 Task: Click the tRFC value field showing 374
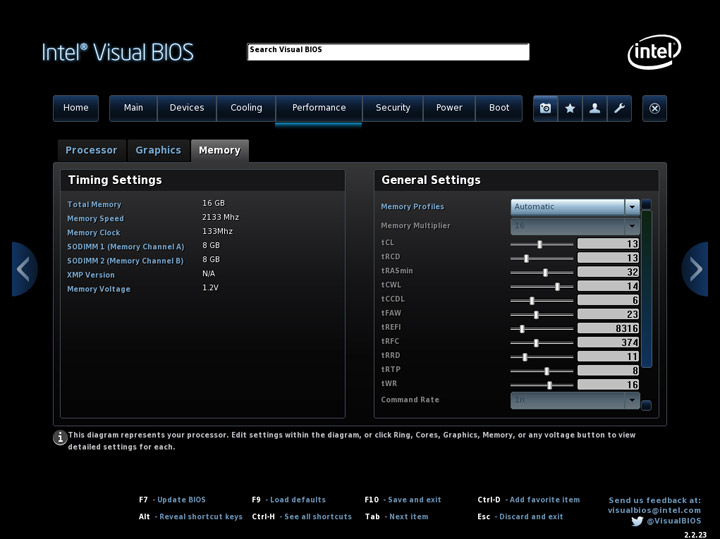click(608, 342)
